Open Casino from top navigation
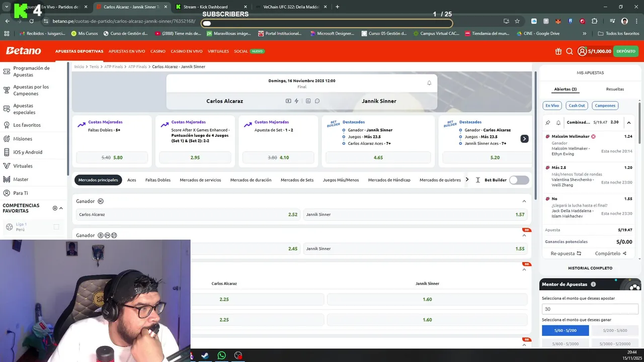The height and width of the screenshot is (362, 644). [158, 51]
